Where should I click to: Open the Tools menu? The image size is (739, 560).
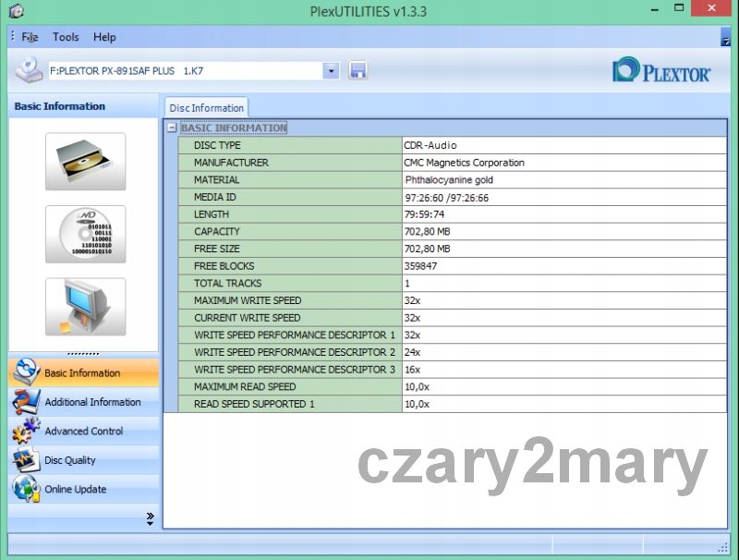click(66, 37)
